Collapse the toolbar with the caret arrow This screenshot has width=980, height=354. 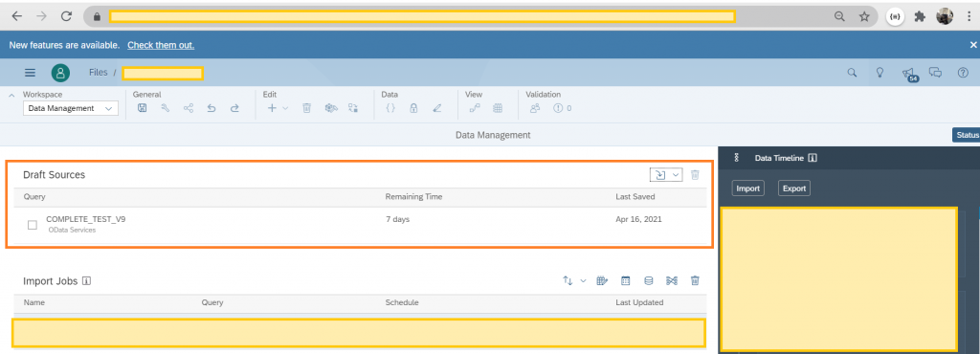click(x=11, y=95)
